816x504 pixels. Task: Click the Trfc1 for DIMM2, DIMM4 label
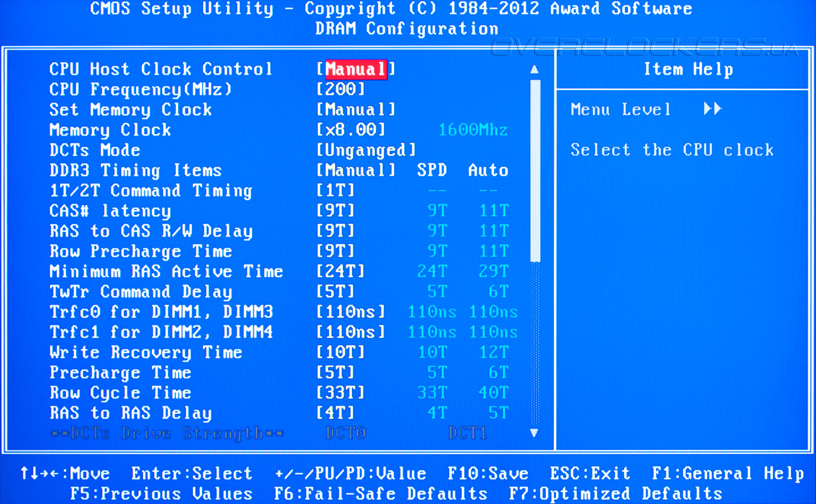coord(161,333)
